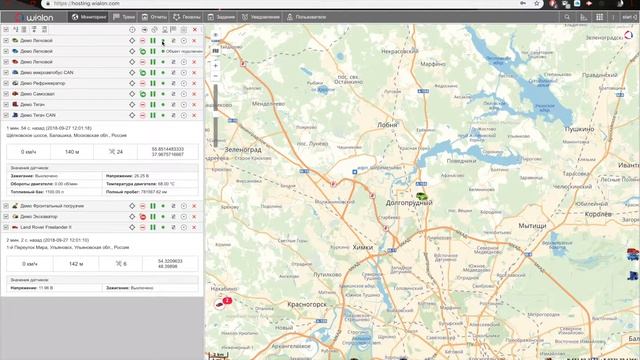Switch to the Уведомления tab
This screenshot has width=640, height=360.
pos(260,17)
